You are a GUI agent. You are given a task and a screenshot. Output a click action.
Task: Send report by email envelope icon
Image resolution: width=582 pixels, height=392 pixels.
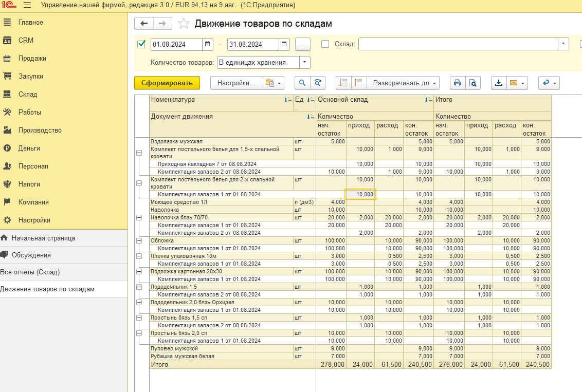(514, 83)
